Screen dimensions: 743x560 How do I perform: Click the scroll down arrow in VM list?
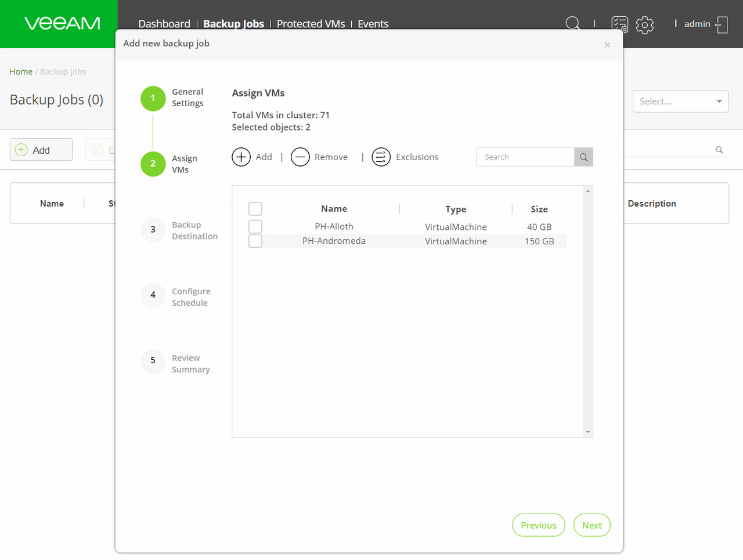(x=588, y=432)
